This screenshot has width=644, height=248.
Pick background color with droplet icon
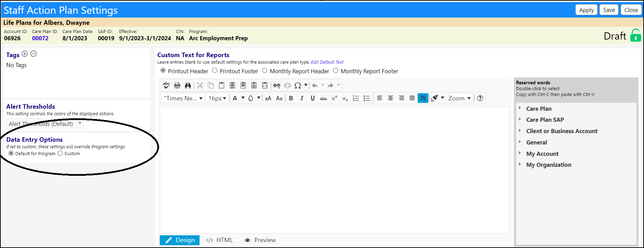click(x=251, y=98)
